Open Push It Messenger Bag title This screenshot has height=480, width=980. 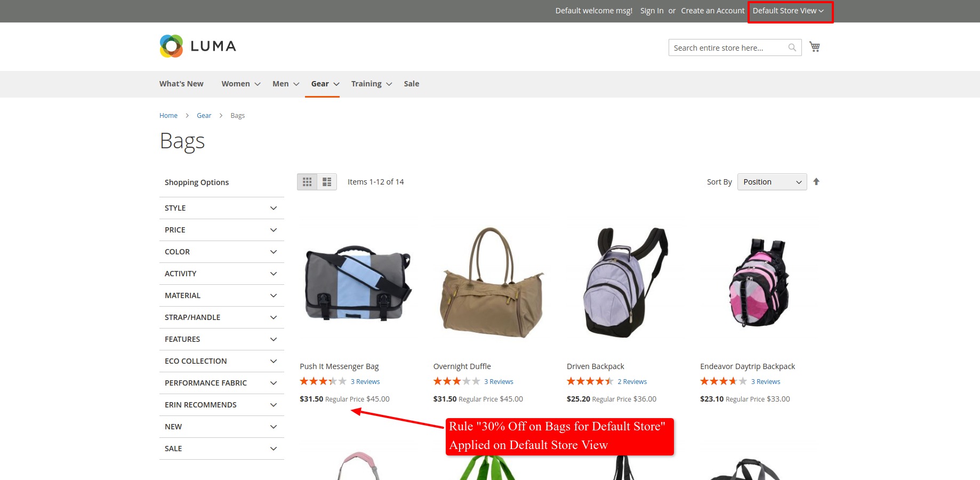pyautogui.click(x=339, y=366)
